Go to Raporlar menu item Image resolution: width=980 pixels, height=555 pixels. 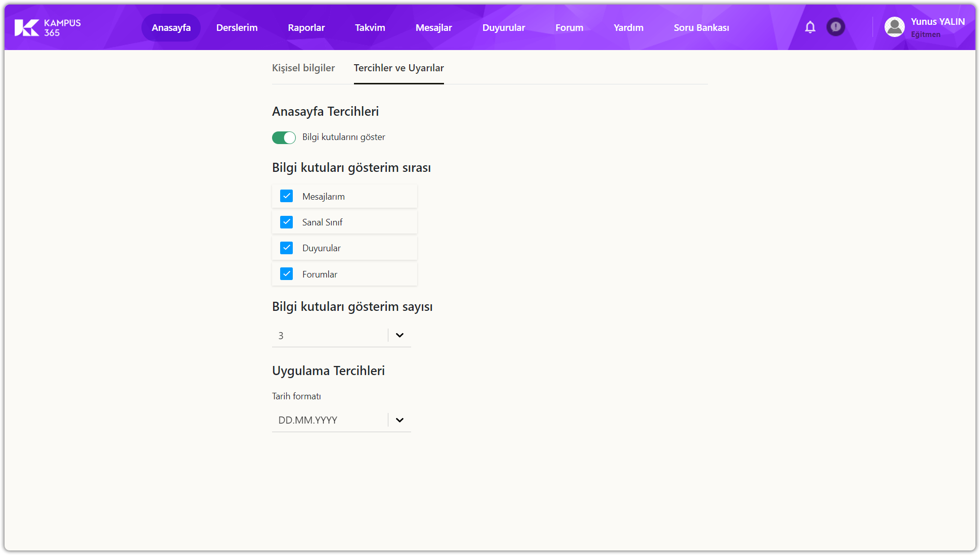(x=306, y=28)
